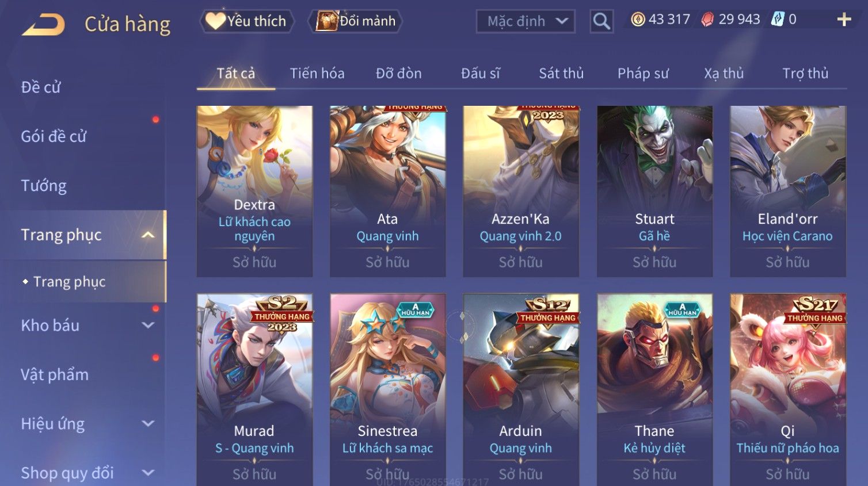The height and width of the screenshot is (486, 868).
Task: Expand the Hiệu ứng sidebar section
Action: [148, 424]
